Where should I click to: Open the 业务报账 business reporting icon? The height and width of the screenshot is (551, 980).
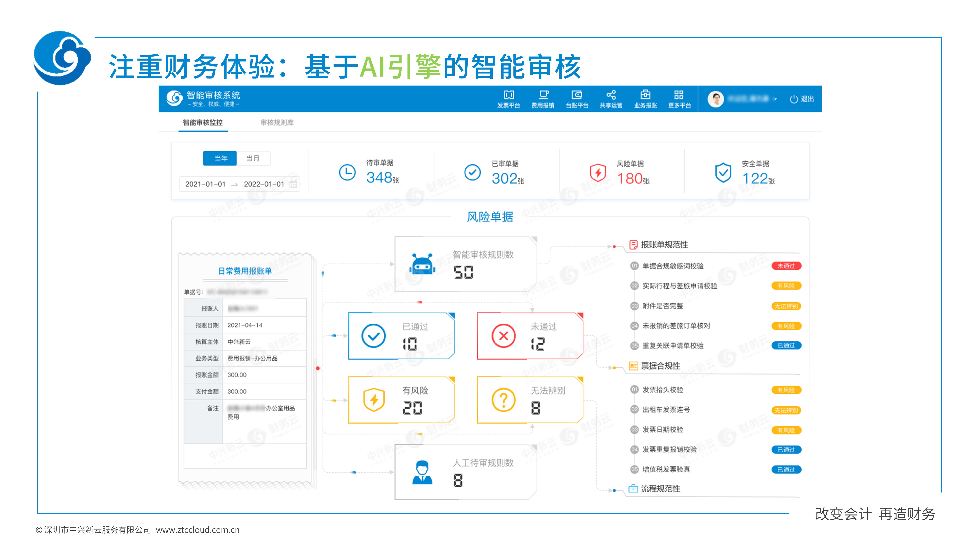(645, 95)
